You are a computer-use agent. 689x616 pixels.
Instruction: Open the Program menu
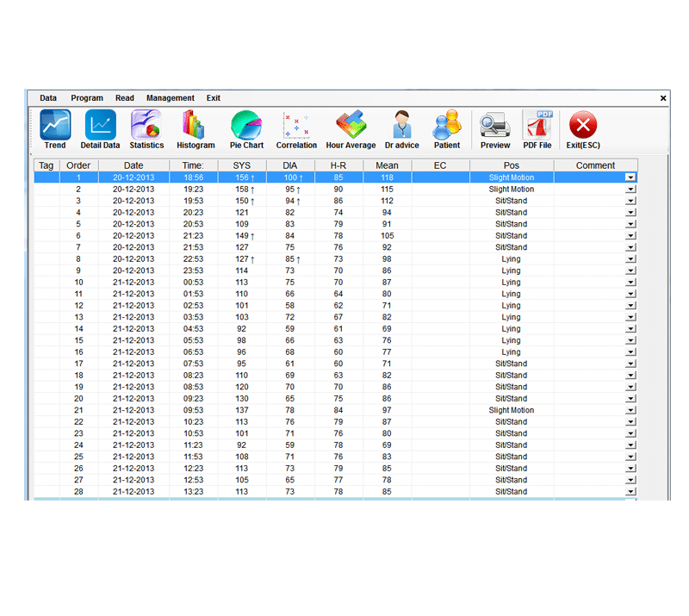87,98
